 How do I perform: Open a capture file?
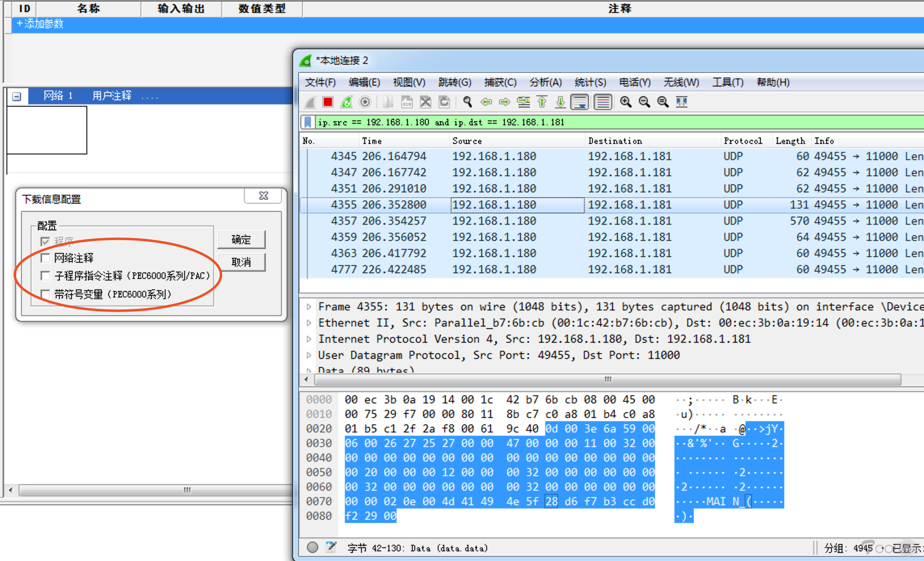coord(388,102)
